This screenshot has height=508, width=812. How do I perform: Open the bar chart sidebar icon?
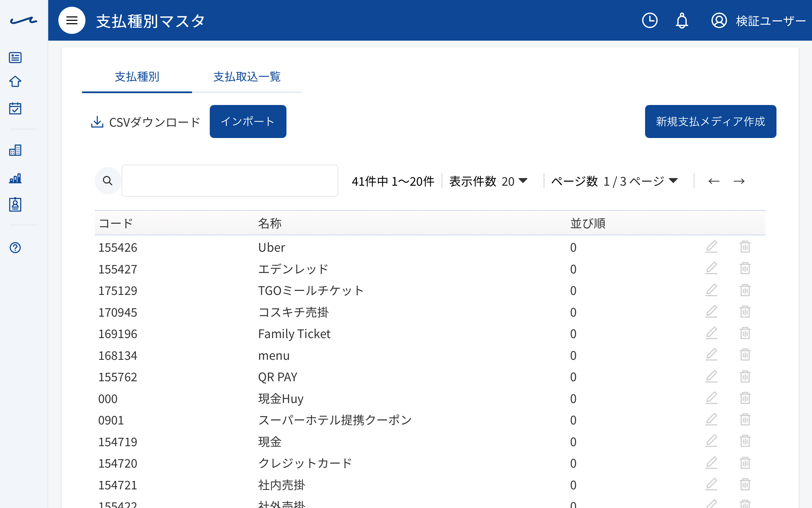coord(15,178)
